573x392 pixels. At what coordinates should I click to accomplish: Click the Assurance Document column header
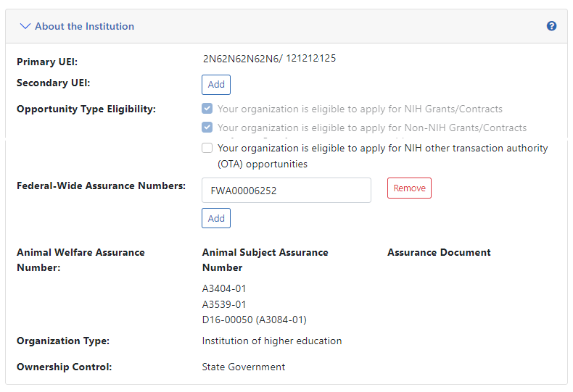439,252
